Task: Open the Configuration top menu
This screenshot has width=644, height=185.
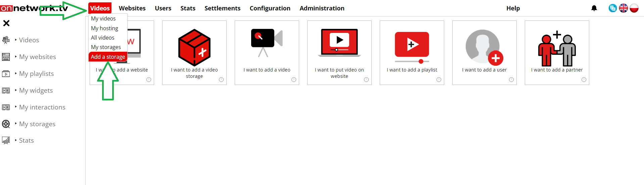Action: click(270, 8)
